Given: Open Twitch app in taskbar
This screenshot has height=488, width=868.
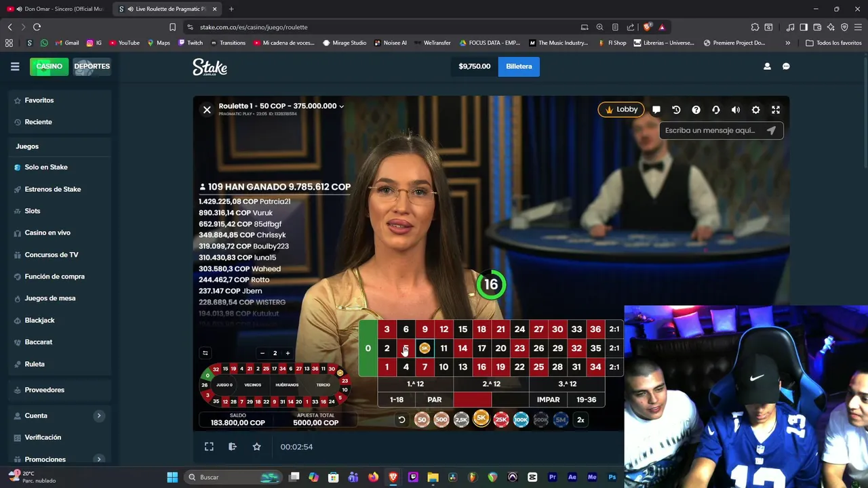Looking at the screenshot, I should (x=413, y=477).
